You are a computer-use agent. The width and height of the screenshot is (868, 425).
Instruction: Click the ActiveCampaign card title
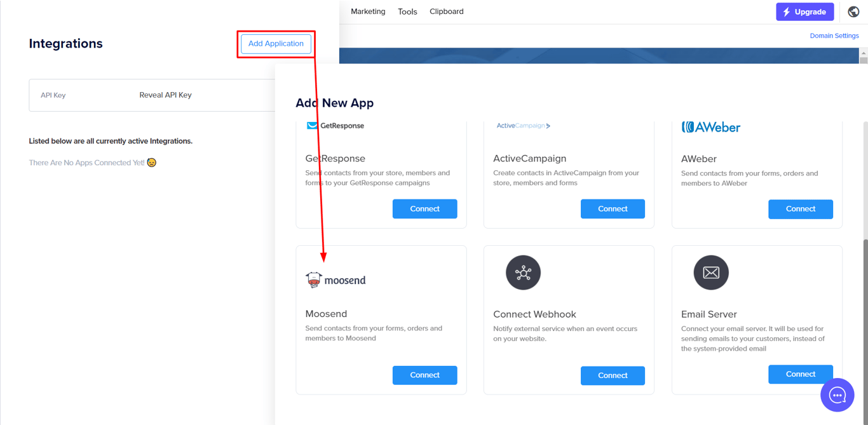tap(529, 158)
